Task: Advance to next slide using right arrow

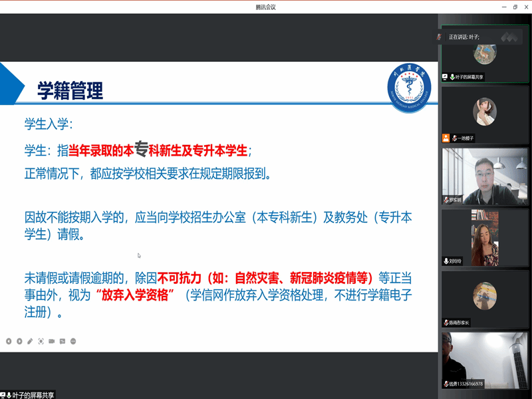Action: (19, 341)
